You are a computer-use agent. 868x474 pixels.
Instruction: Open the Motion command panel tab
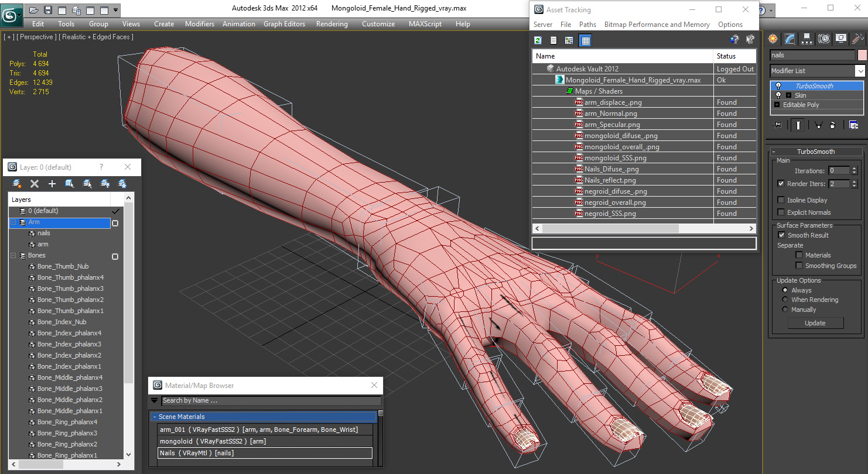point(824,39)
